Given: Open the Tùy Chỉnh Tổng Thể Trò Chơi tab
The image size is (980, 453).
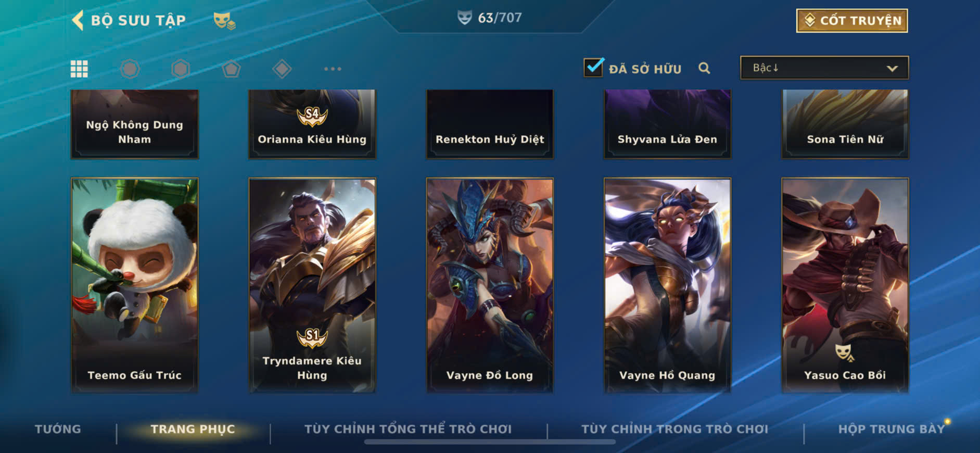Looking at the screenshot, I should point(408,429).
